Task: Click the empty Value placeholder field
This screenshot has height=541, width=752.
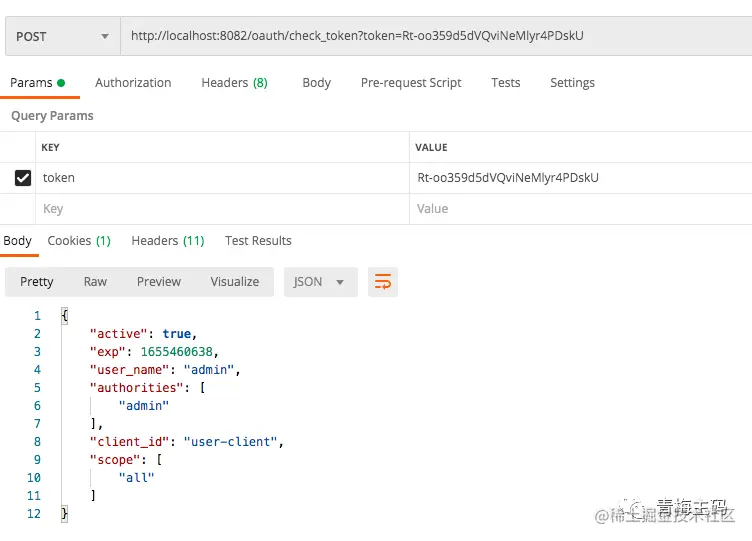Action: tap(581, 209)
